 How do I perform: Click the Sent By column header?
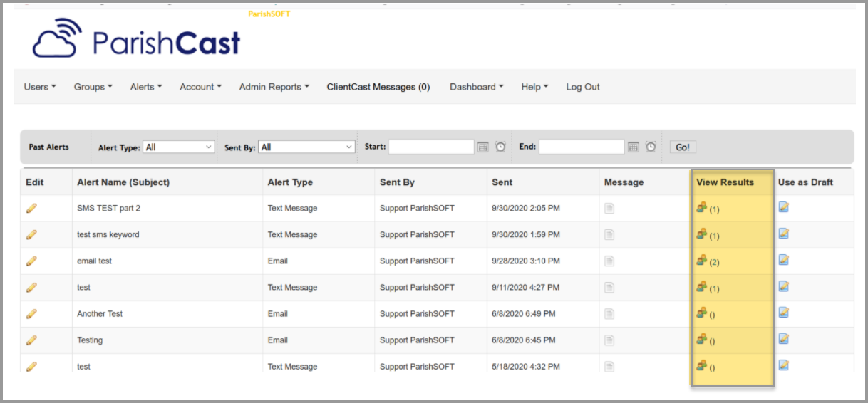coord(397,182)
